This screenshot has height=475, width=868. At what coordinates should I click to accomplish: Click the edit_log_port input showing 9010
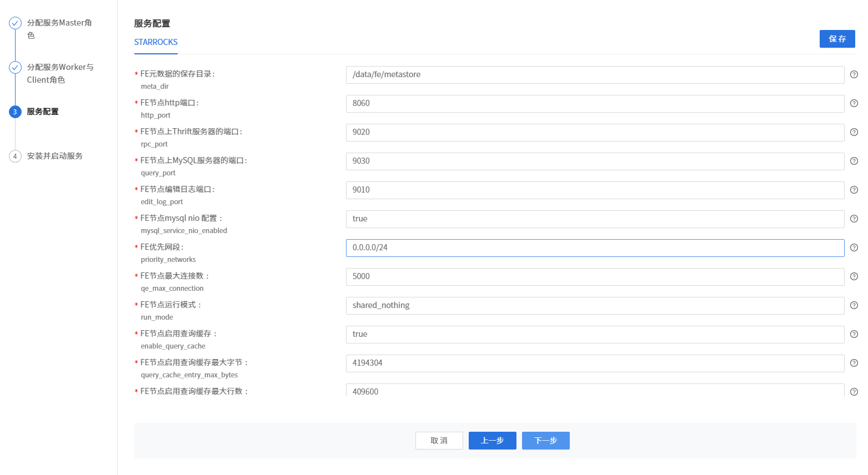(595, 190)
